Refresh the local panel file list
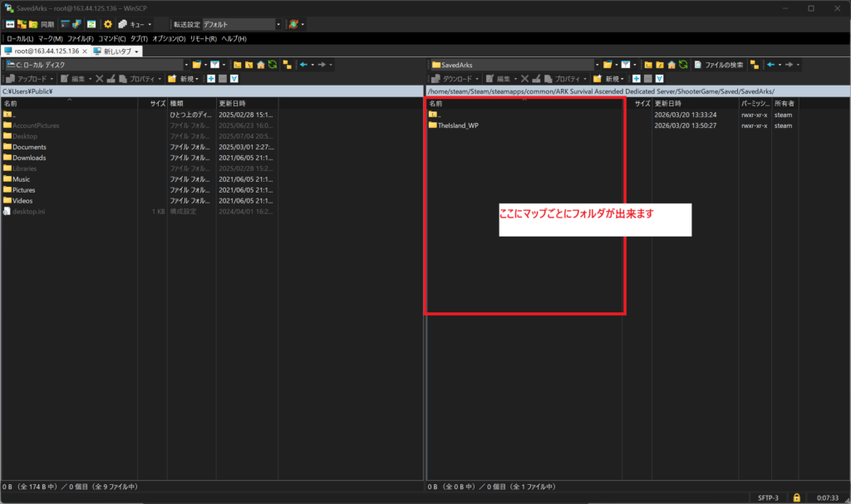This screenshot has width=851, height=504. 272,65
